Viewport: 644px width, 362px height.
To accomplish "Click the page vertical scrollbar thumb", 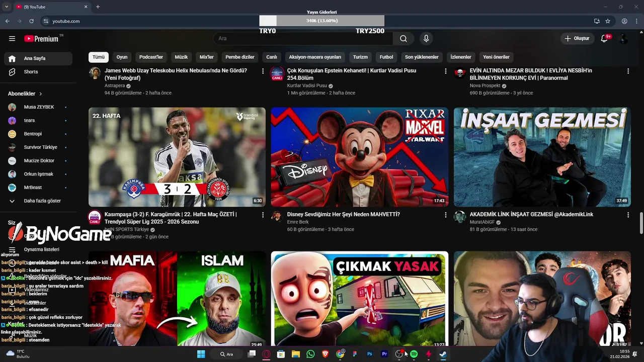I will coord(641,223).
